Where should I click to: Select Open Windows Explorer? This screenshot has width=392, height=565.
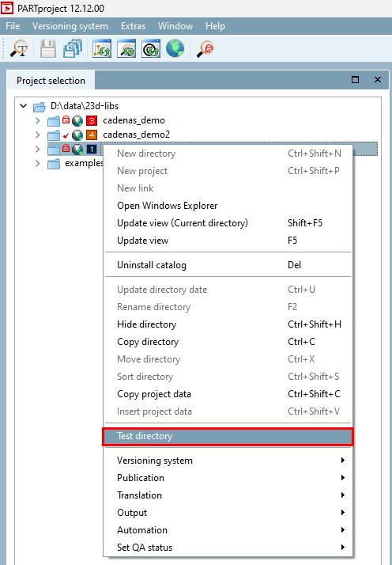[228, 206]
